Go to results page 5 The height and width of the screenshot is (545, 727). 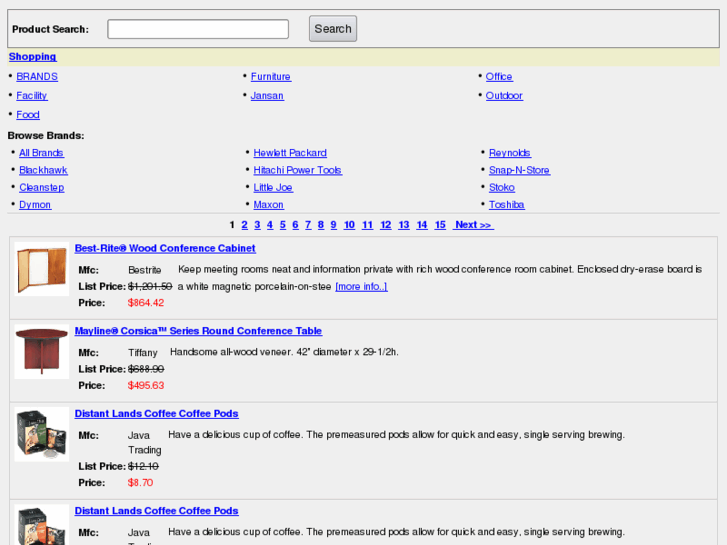(283, 225)
